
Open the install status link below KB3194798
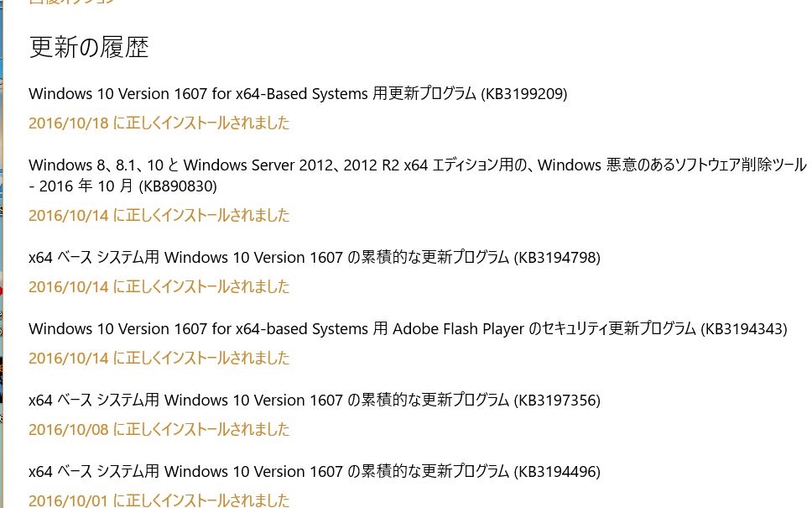click(x=159, y=287)
